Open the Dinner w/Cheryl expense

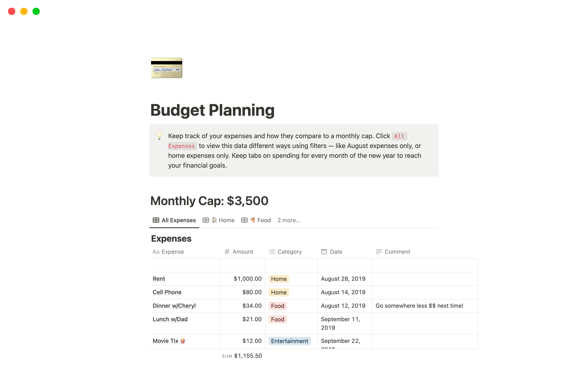pyautogui.click(x=174, y=306)
